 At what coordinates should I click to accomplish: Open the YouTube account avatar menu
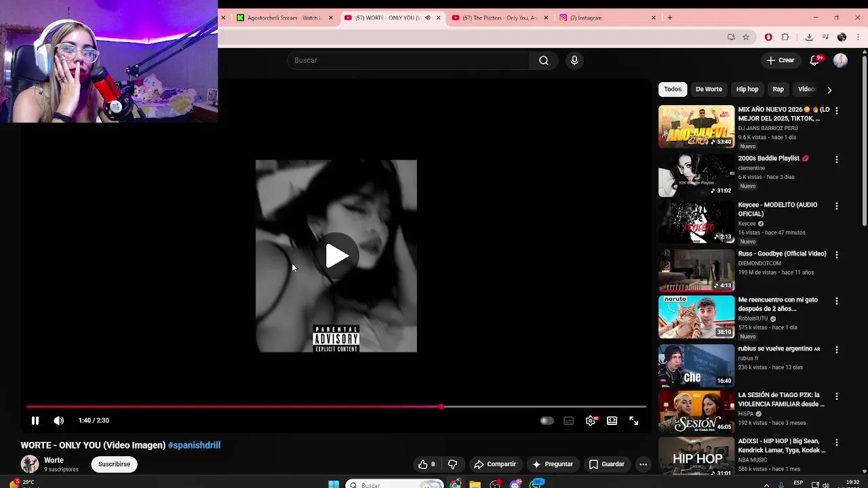[x=840, y=60]
